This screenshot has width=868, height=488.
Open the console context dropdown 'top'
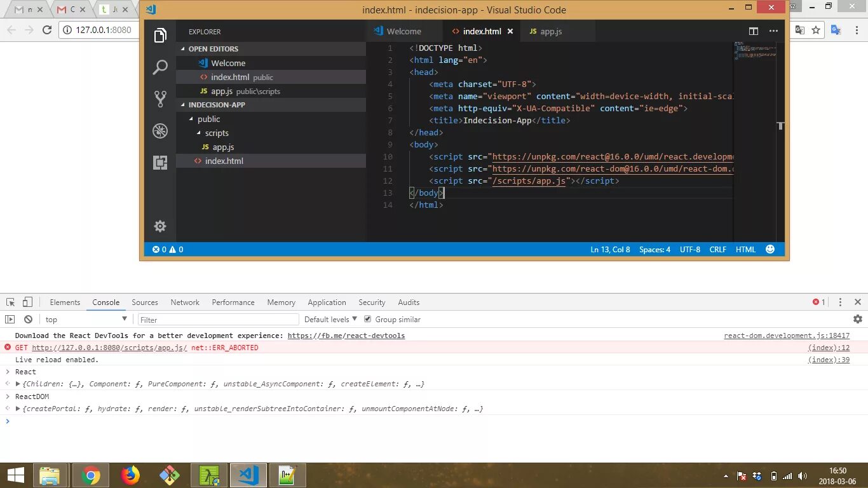86,319
